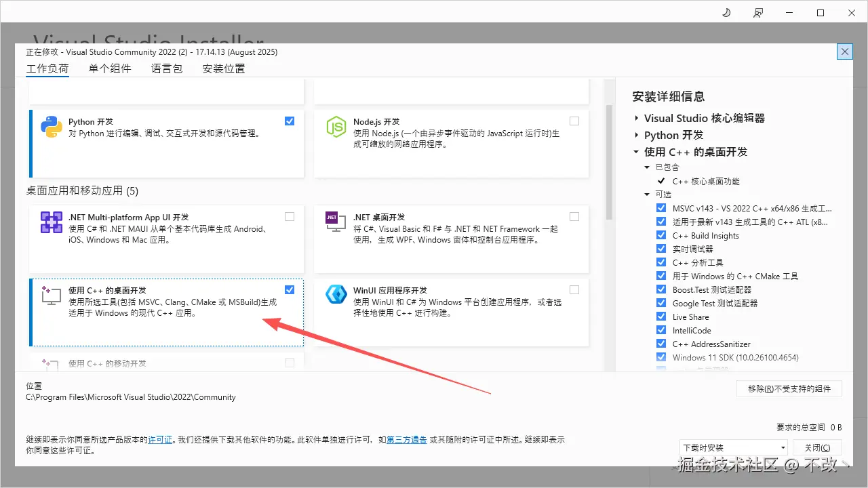Click the .NET Multi-platform App UI icon
The height and width of the screenshot is (488, 868).
(x=52, y=222)
